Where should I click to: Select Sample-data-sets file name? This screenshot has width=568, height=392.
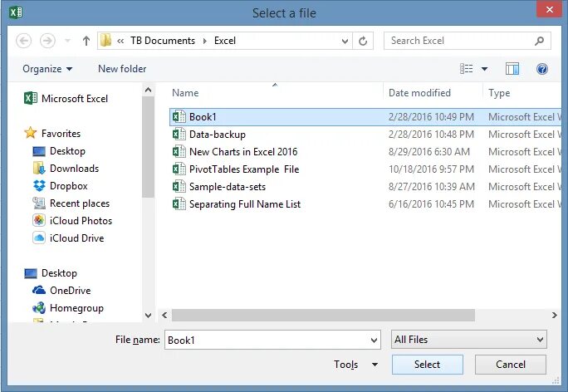pos(228,187)
